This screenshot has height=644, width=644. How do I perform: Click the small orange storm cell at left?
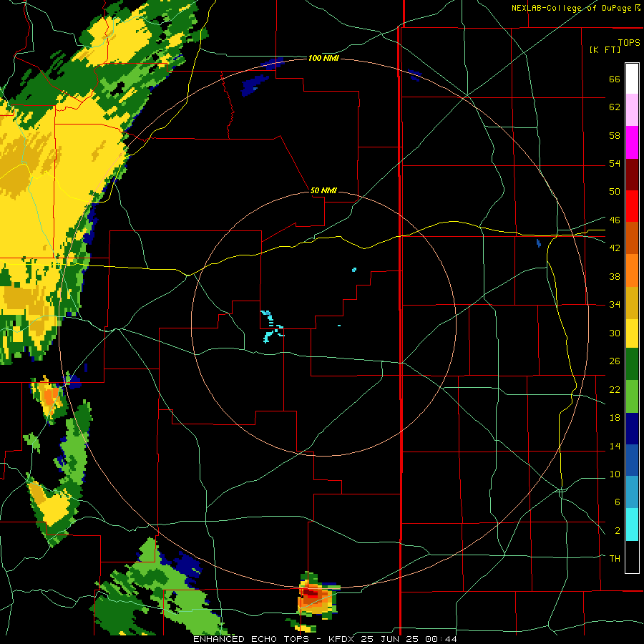pos(51,398)
